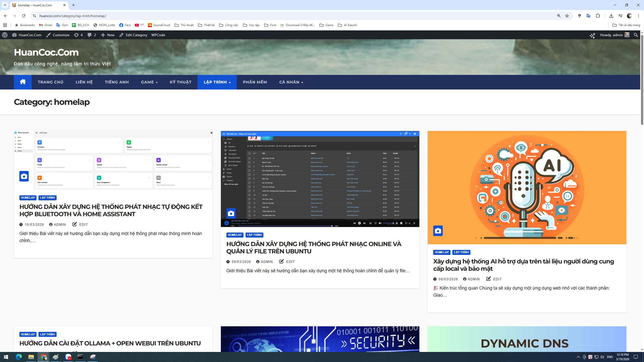Open the Google Translate toolbar icon

[x=588, y=16]
